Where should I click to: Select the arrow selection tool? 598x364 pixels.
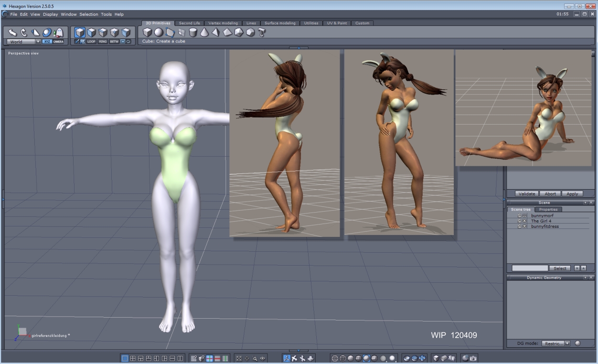coord(12,32)
